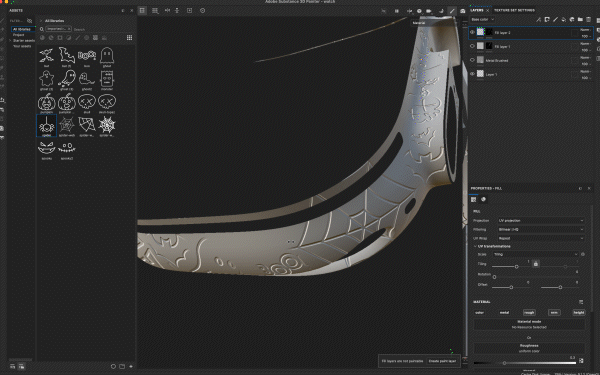
Task: Select the spider asset thumbnail
Action: pos(46,126)
